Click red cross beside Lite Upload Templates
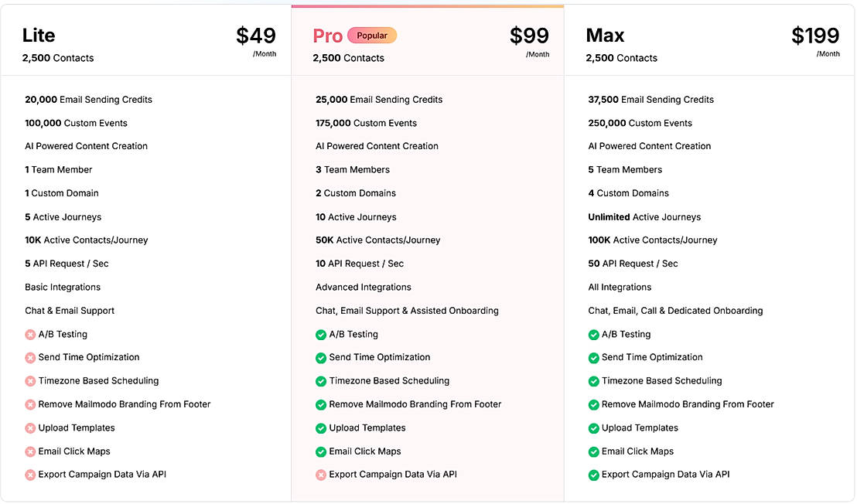857x504 pixels. (30, 428)
